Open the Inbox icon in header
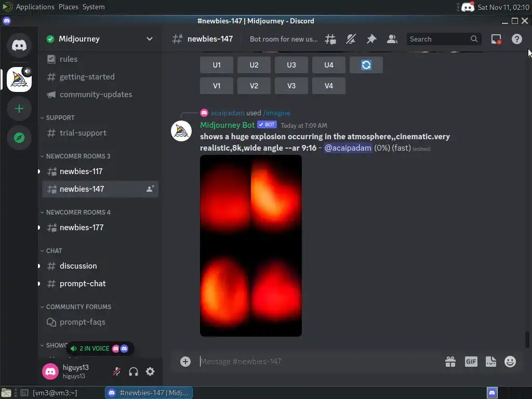Viewport: 532px width, 399px height. (496, 39)
